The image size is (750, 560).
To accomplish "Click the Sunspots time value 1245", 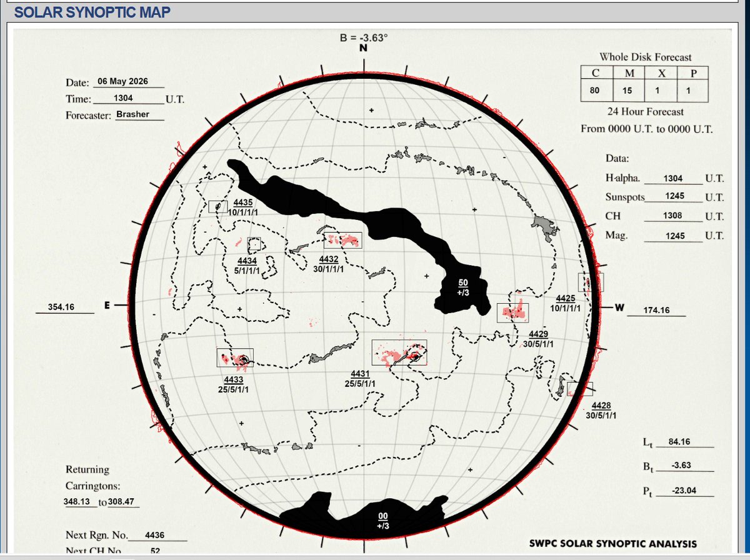I will pos(675,196).
